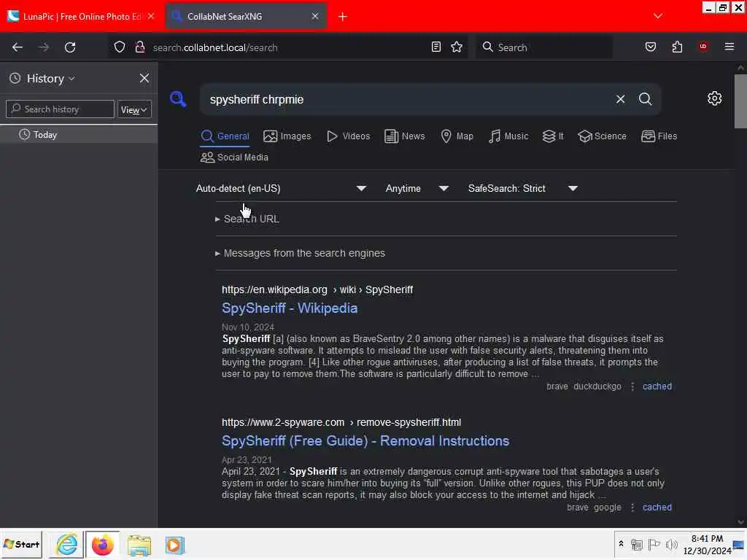Screen dimensions: 747x560
Task: Click the site security padlock icon
Action: click(x=139, y=47)
